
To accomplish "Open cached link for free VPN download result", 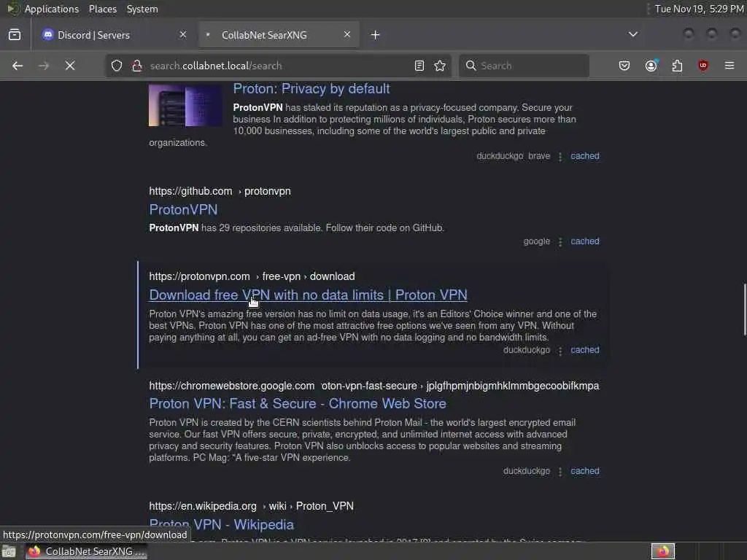I will click(585, 350).
